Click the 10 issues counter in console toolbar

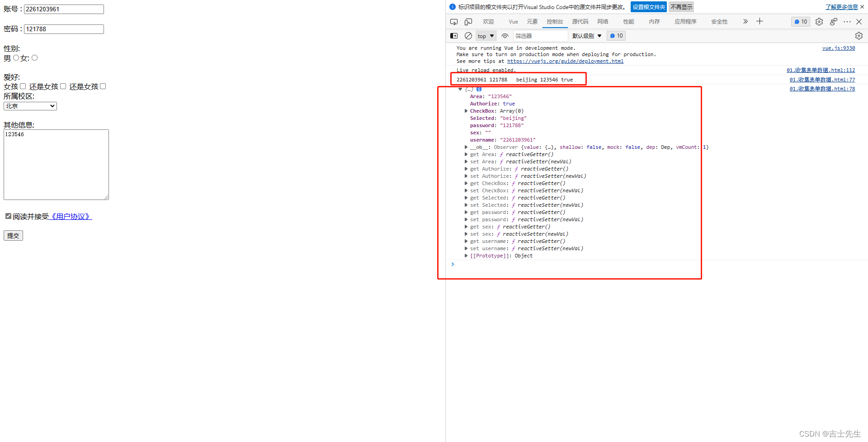coord(616,36)
